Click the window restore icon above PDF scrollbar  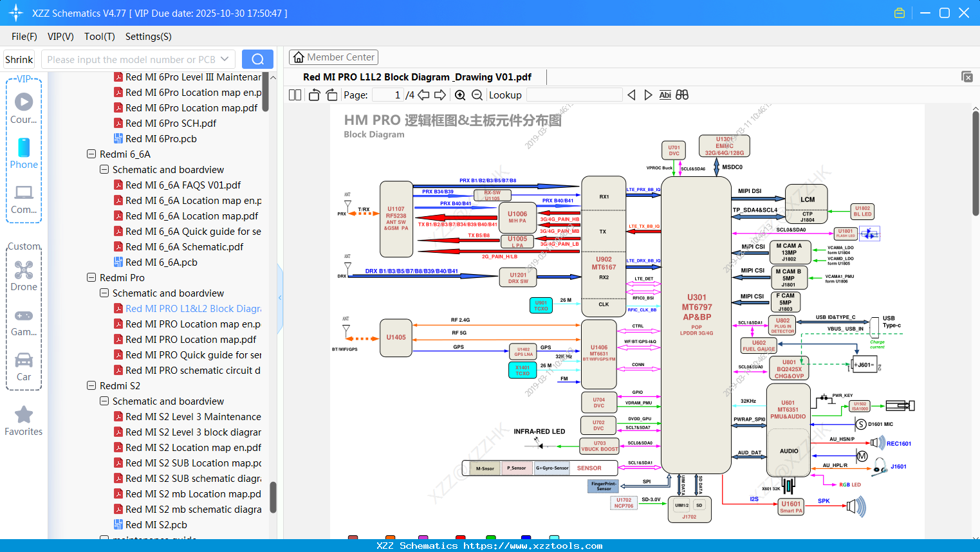[967, 77]
